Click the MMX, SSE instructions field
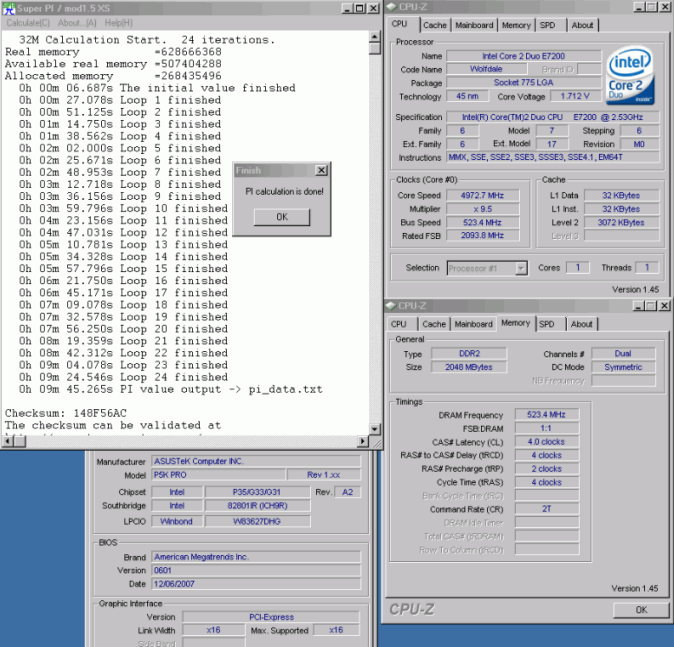Screen dimensions: 674x647 552,157
